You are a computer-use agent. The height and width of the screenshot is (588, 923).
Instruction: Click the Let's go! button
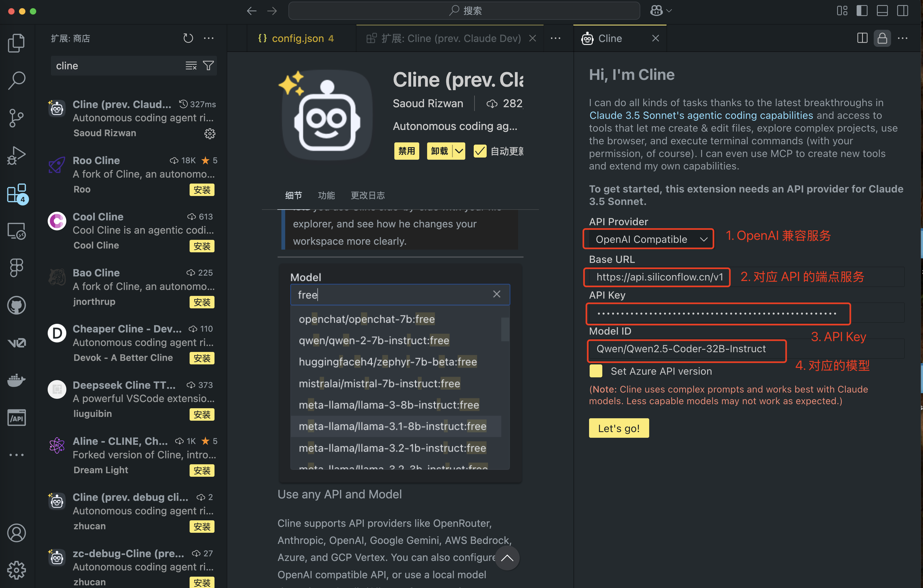pyautogui.click(x=619, y=428)
